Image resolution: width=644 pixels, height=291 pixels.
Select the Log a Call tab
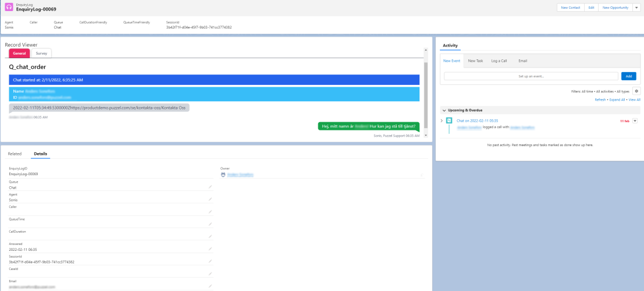499,61
